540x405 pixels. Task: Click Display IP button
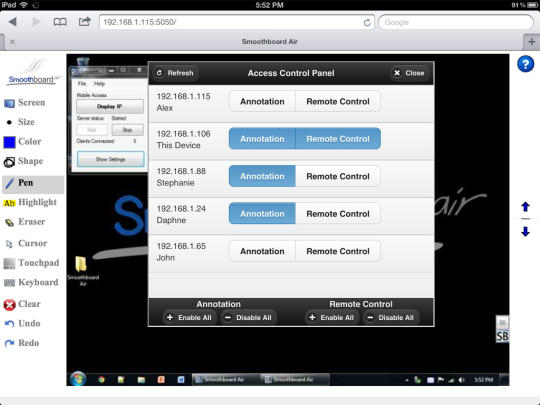(110, 106)
